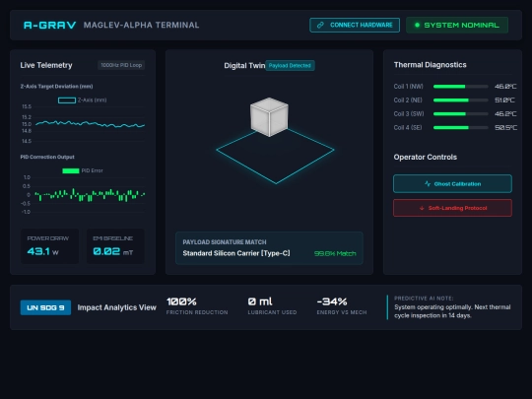Click the 3D payload cube
The image size is (532, 399).
[269, 117]
